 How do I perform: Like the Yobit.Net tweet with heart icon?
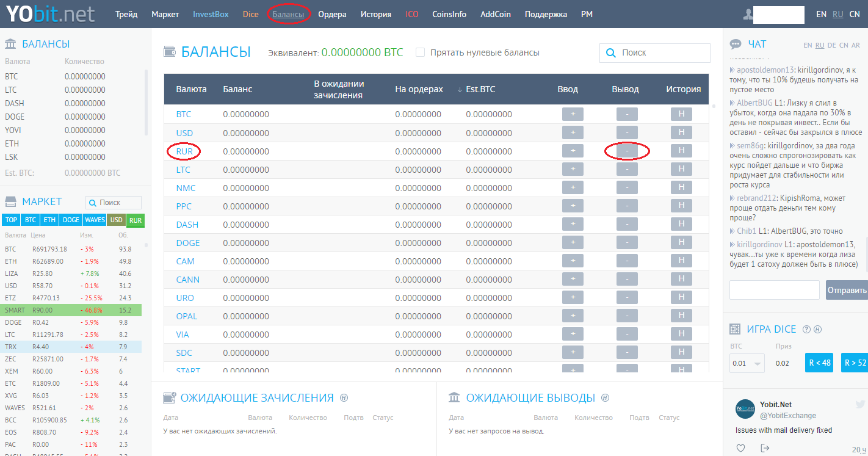(x=740, y=448)
